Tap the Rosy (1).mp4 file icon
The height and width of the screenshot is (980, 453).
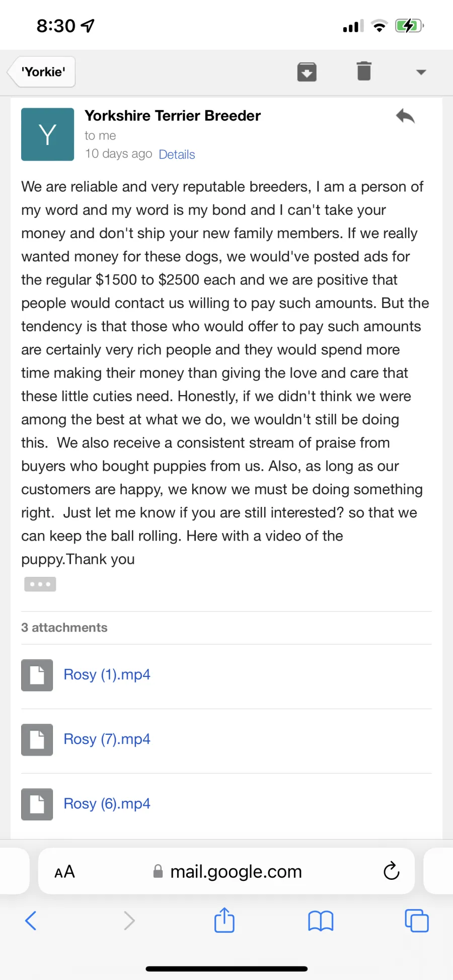[x=37, y=675]
